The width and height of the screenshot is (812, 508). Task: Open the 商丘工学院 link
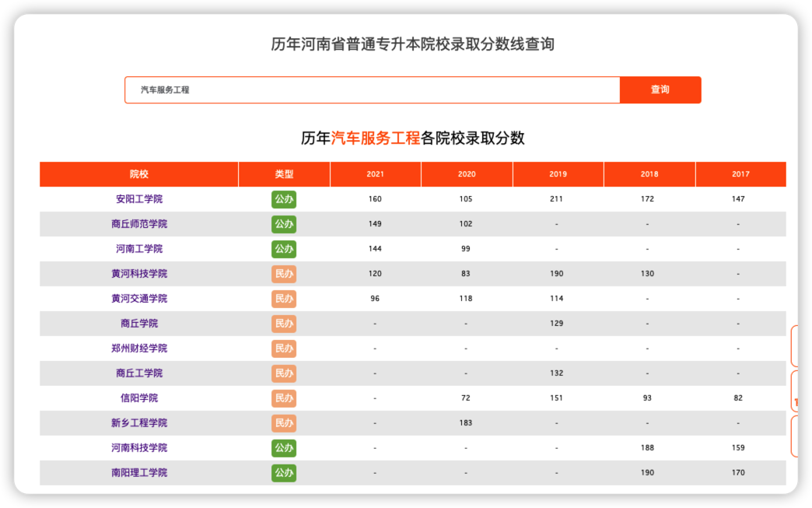click(x=138, y=373)
